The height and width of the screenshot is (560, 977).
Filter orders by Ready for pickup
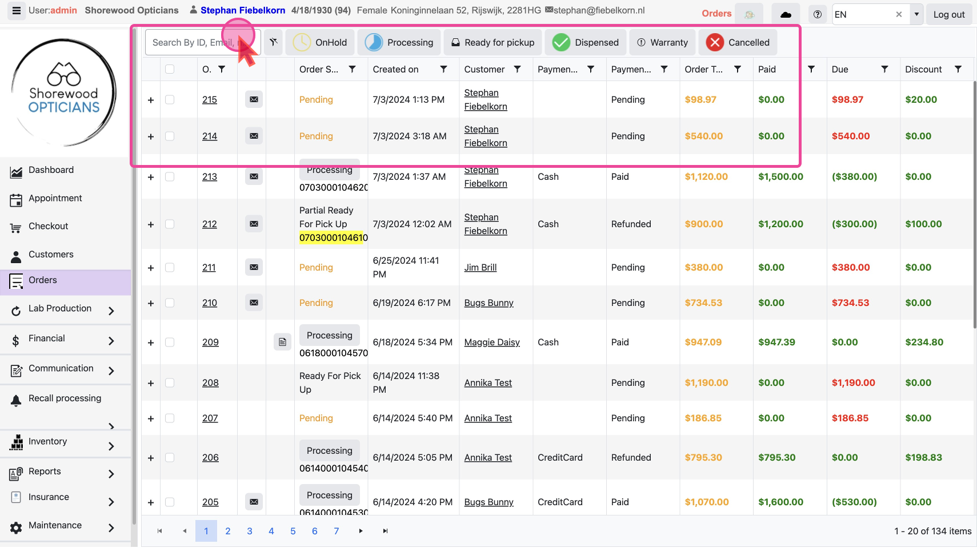(492, 42)
